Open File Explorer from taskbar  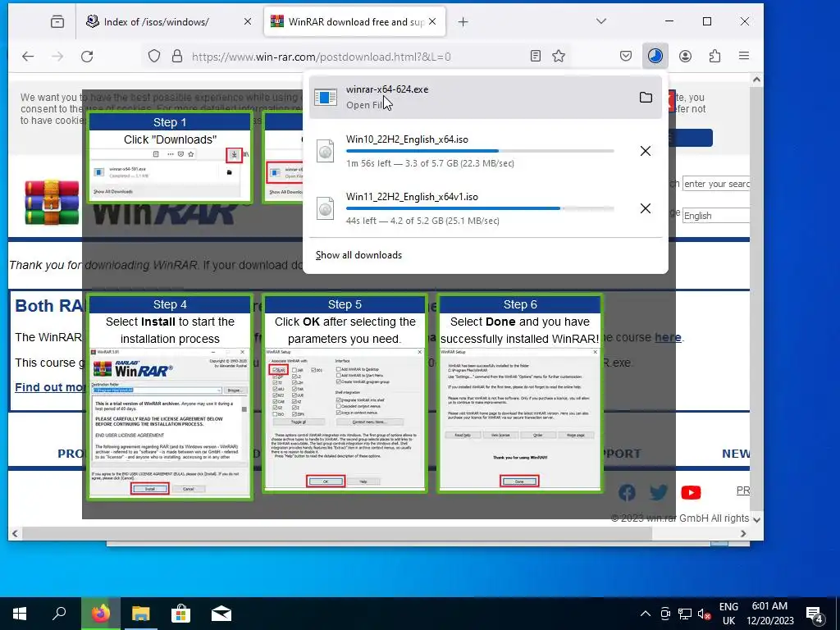coord(141,614)
